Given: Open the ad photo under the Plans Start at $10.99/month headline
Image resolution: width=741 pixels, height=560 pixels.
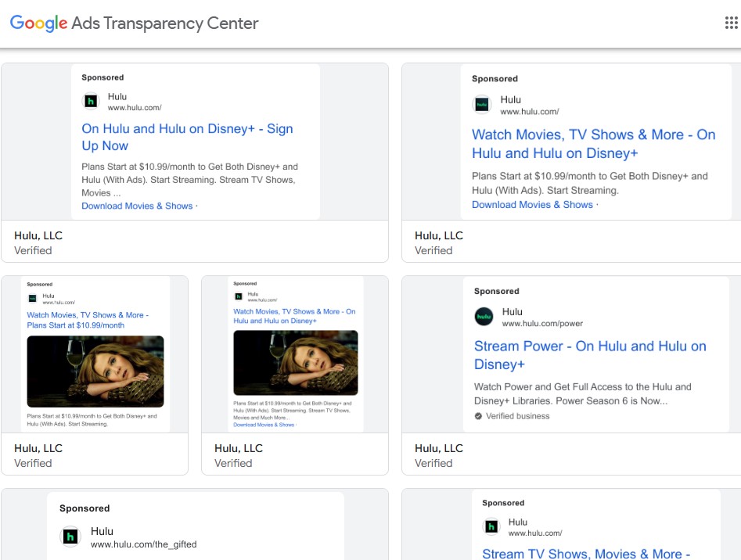Looking at the screenshot, I should point(95,372).
